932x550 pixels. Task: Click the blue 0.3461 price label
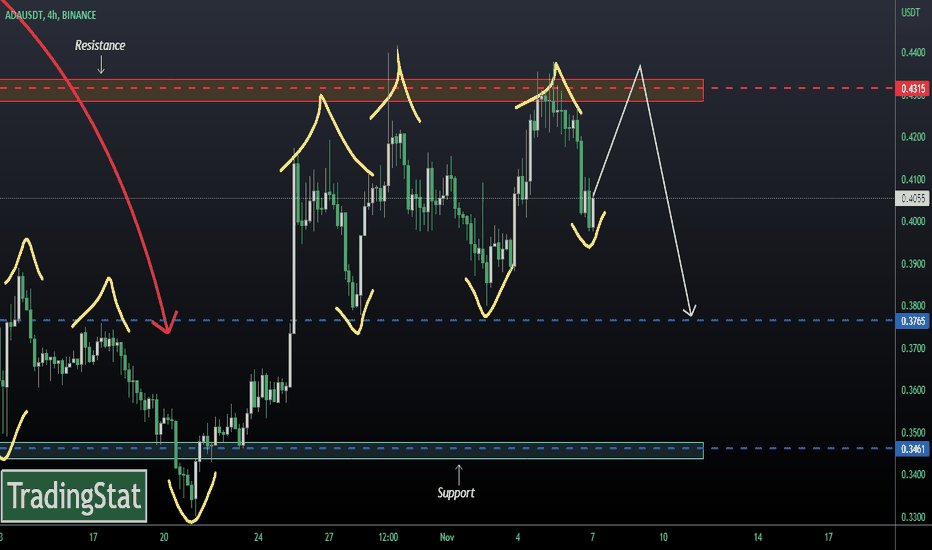[912, 449]
